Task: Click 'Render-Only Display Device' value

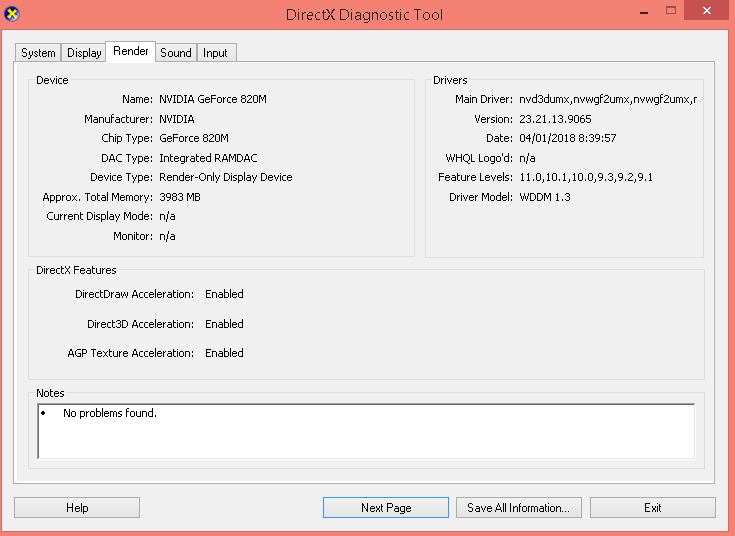Action: [x=225, y=177]
